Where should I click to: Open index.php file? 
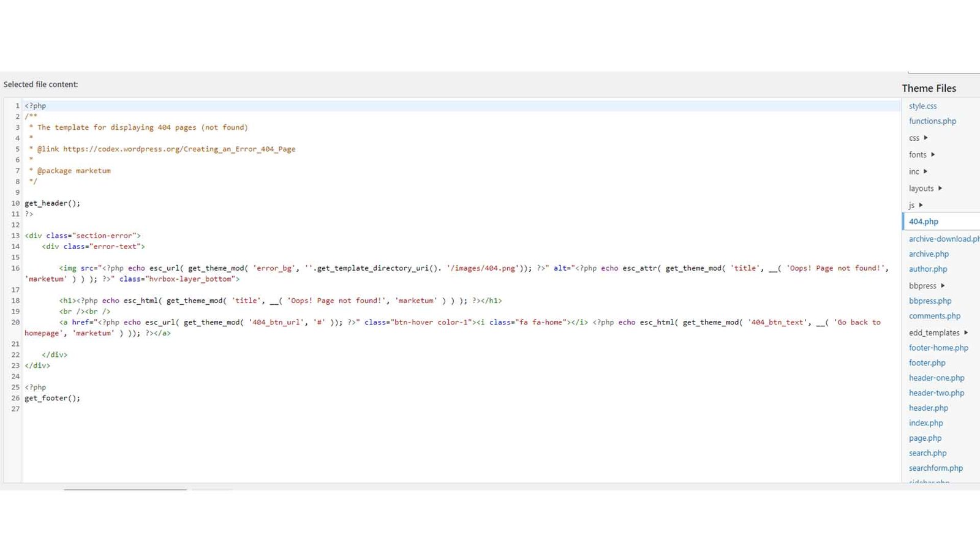click(x=926, y=423)
